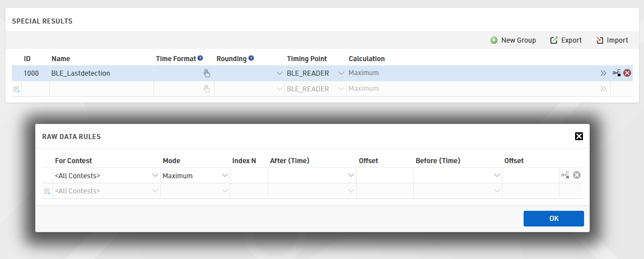Open the Time Format help tooltip icon
The height and width of the screenshot is (259, 644).
tap(200, 58)
